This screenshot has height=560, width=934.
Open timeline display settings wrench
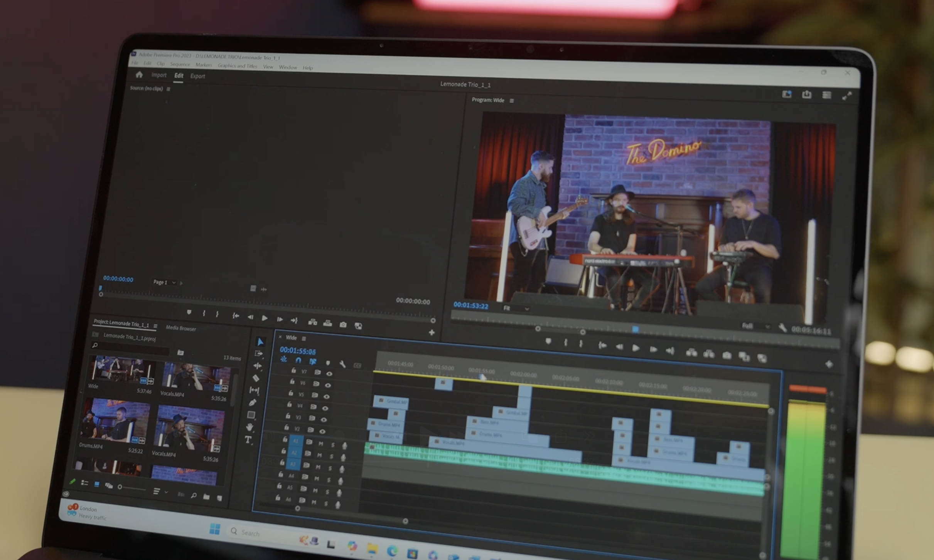[x=342, y=364]
